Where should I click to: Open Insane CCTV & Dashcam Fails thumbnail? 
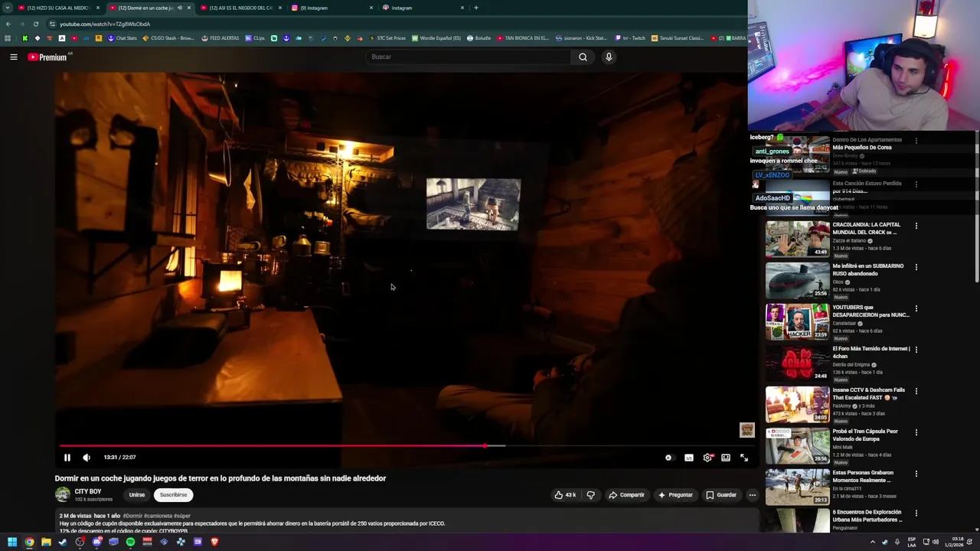click(797, 404)
